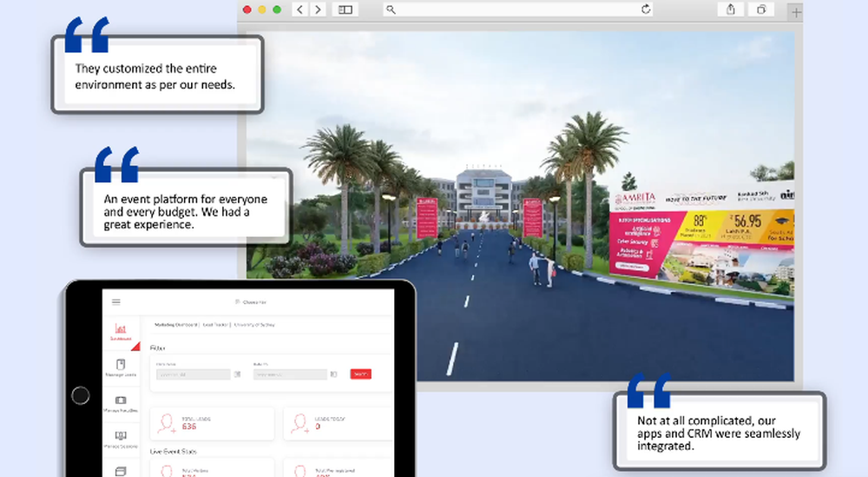The image size is (868, 477).
Task: Click the red close window dot
Action: (x=247, y=10)
